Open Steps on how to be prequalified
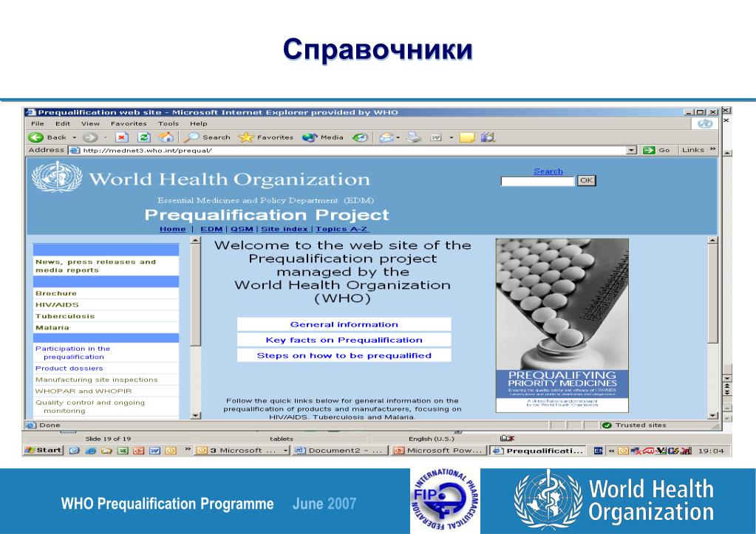This screenshot has height=534, width=756. pyautogui.click(x=344, y=355)
